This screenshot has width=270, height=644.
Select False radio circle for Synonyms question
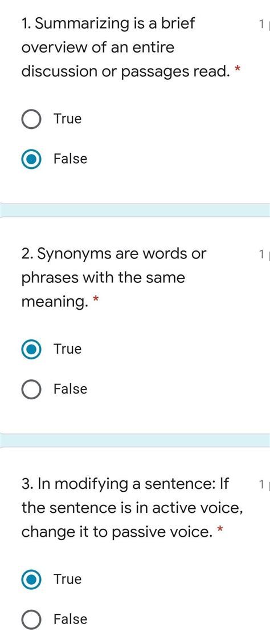(31, 390)
